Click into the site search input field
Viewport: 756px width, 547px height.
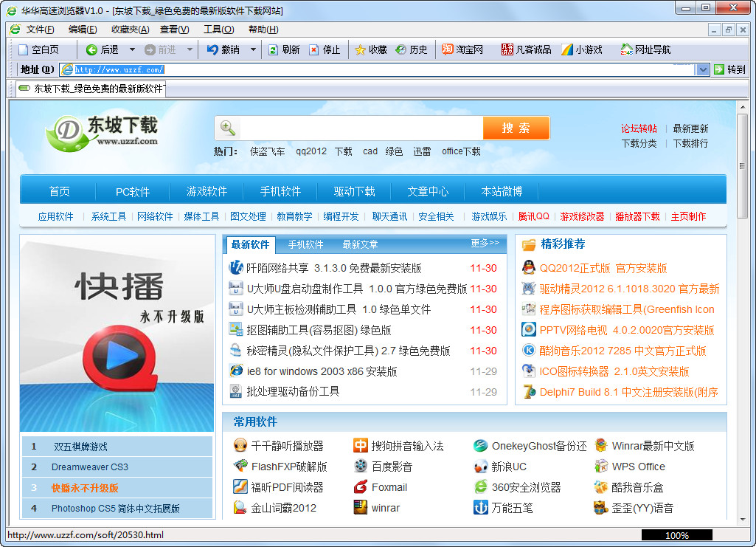coord(361,128)
